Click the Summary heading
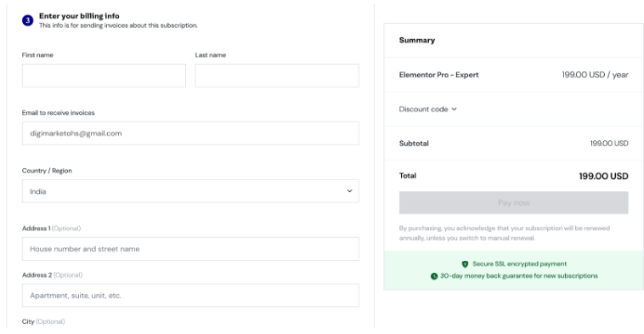The image size is (644, 334). click(x=417, y=40)
